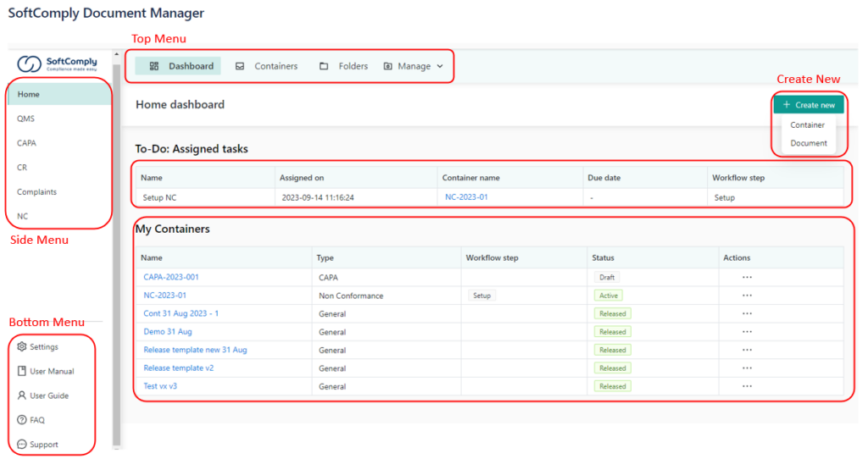Viewport: 868px width, 459px height.
Task: Expand the Manage dropdown chevron
Action: 440,66
